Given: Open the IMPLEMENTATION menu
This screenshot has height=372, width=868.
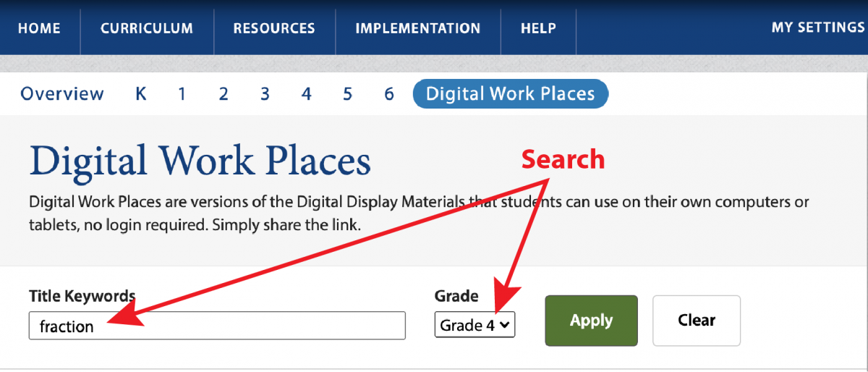Looking at the screenshot, I should point(418,28).
